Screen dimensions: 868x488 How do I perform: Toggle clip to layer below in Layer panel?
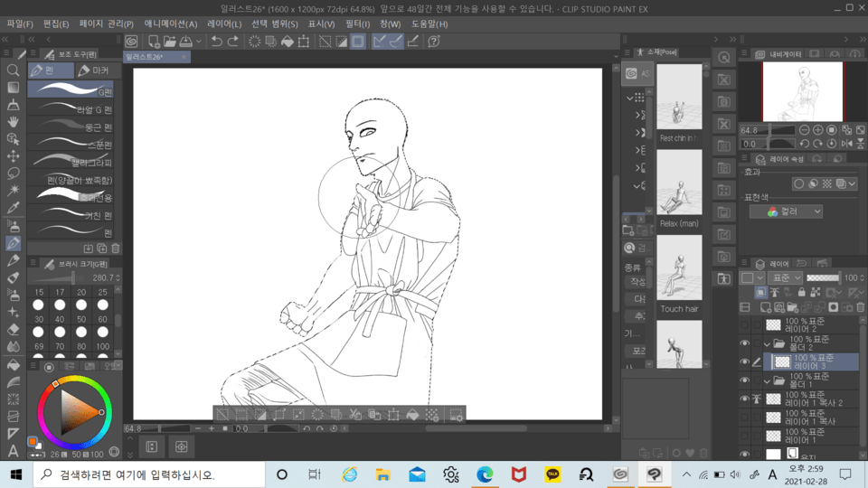761,292
